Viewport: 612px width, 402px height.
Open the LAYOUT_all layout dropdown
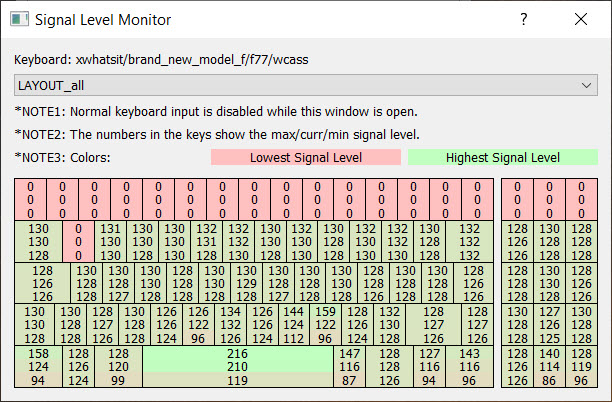tap(306, 85)
